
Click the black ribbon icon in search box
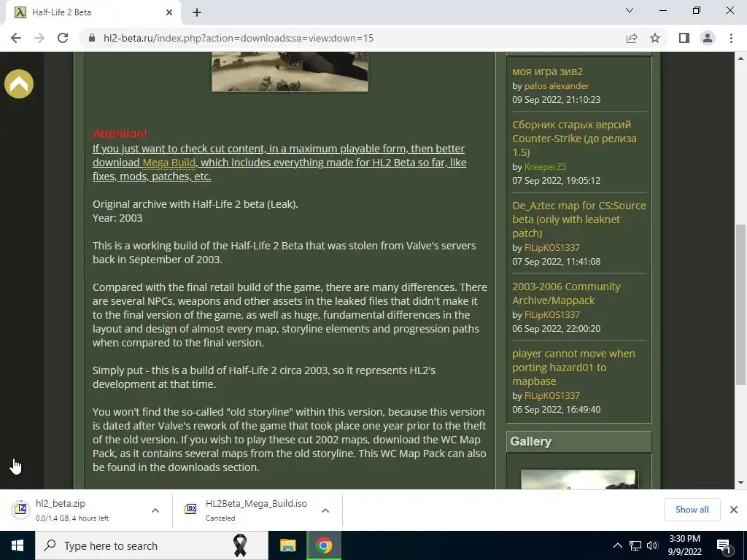239,545
